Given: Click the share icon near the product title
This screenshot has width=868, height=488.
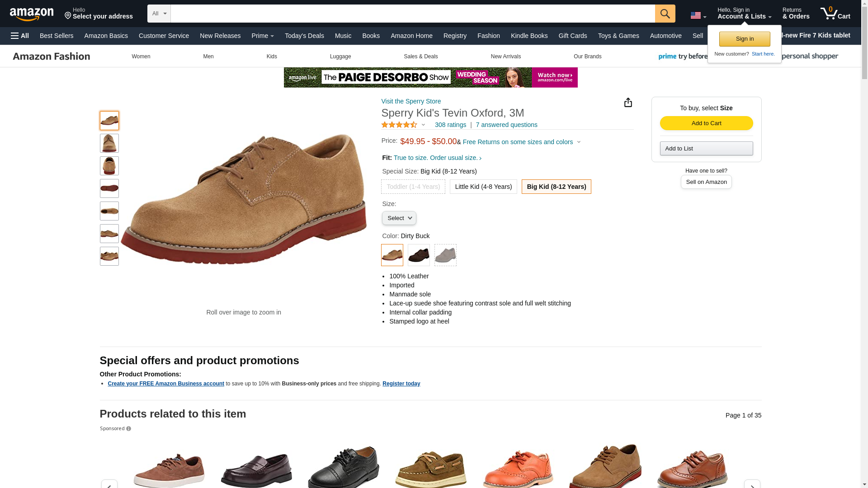Looking at the screenshot, I should pyautogui.click(x=628, y=103).
